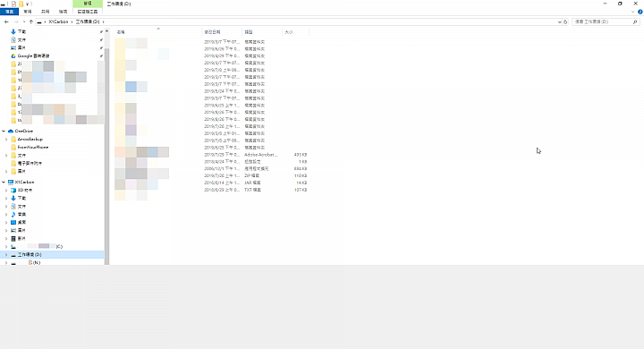Open pinned Pictures (圖片) in Quick access
This screenshot has height=349, width=644.
click(x=21, y=47)
